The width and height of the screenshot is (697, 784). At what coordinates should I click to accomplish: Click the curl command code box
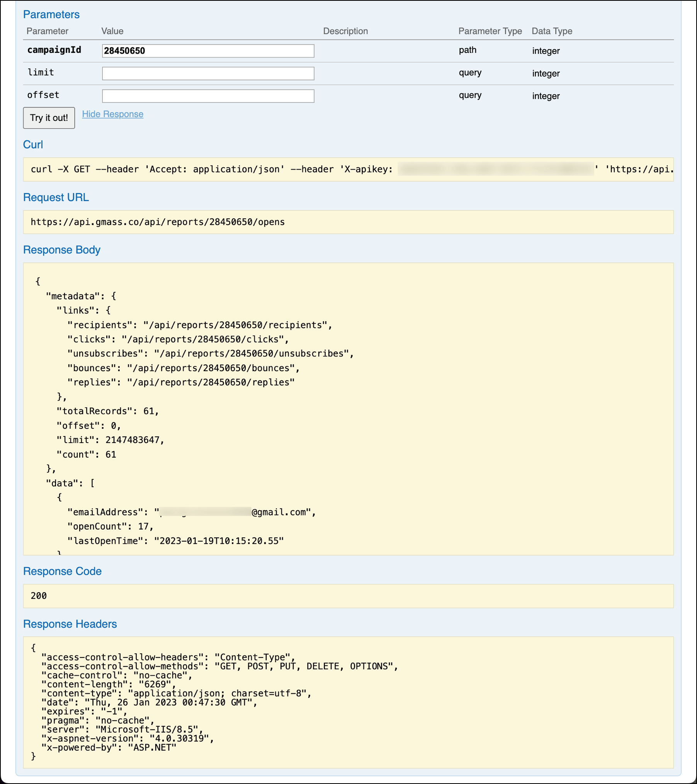(348, 169)
